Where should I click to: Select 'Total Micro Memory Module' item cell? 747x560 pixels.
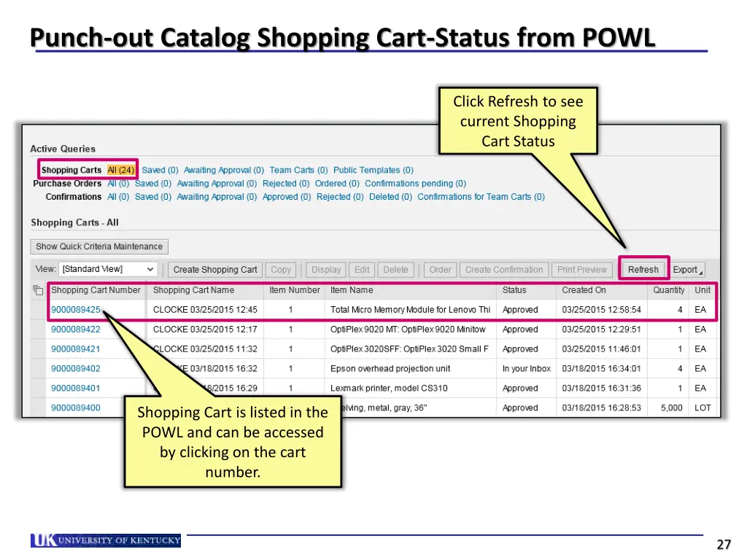[411, 309]
